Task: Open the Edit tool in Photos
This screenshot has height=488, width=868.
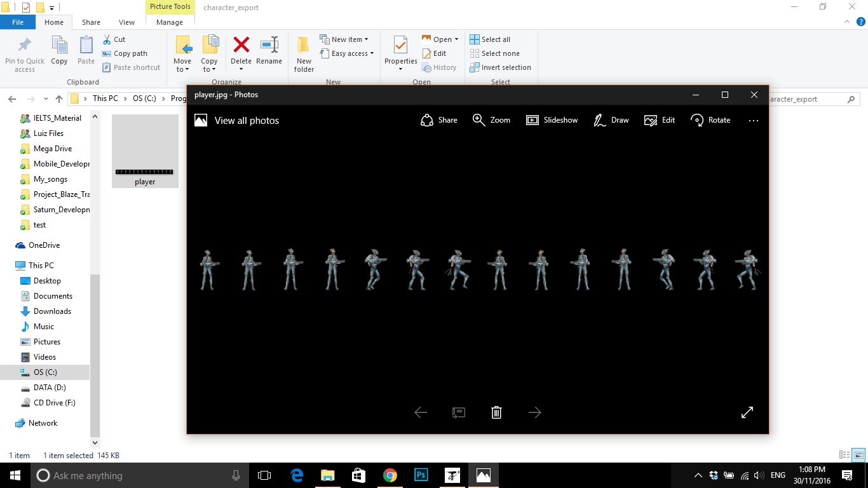Action: (660, 120)
